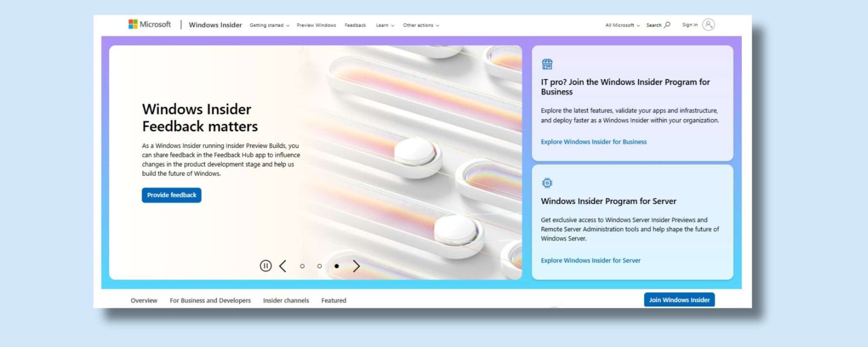This screenshot has height=347, width=868.
Task: Open the search magnifier icon
Action: click(x=667, y=25)
